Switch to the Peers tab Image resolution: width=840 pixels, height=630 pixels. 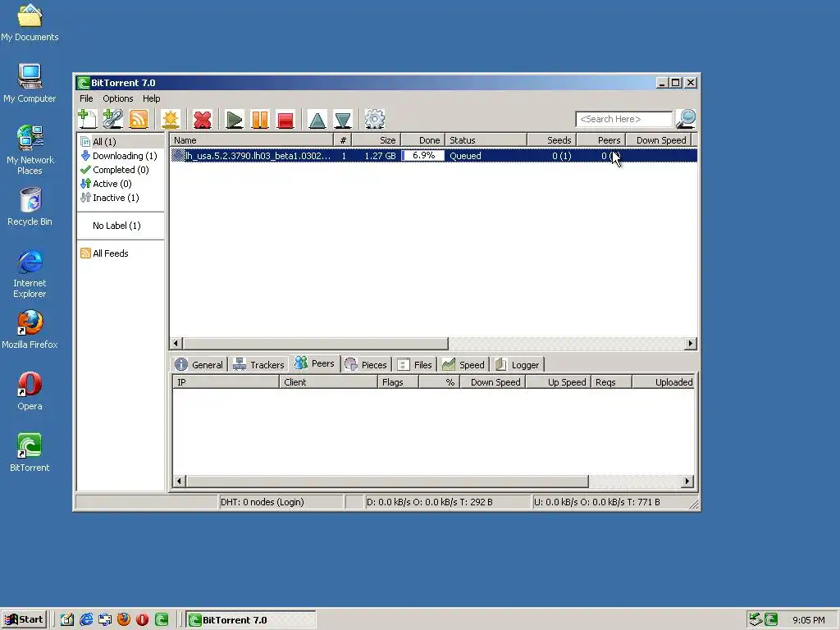click(314, 363)
